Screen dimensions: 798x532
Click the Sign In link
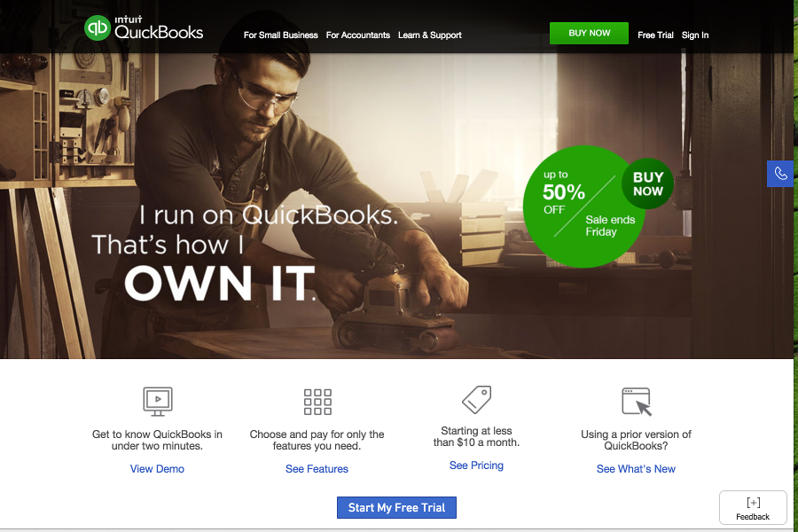click(694, 35)
